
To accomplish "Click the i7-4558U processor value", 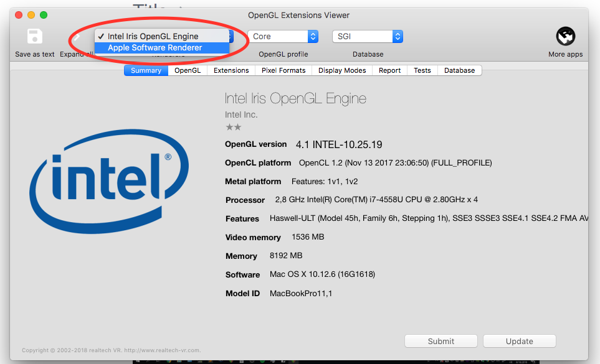I will 376,199.
